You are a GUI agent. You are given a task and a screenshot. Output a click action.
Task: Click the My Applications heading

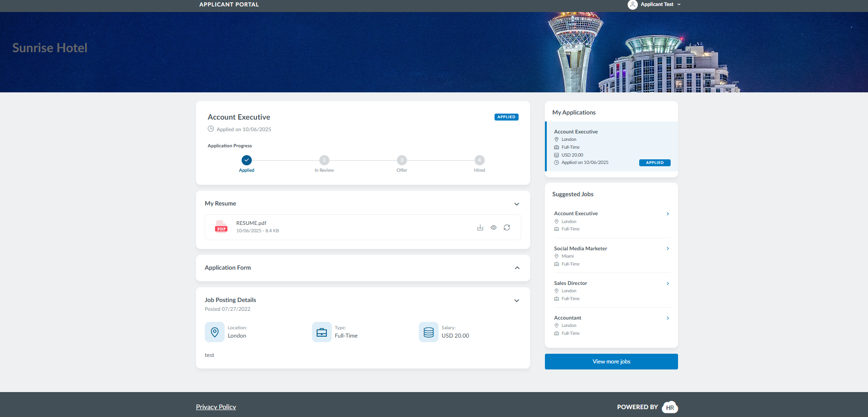(574, 113)
